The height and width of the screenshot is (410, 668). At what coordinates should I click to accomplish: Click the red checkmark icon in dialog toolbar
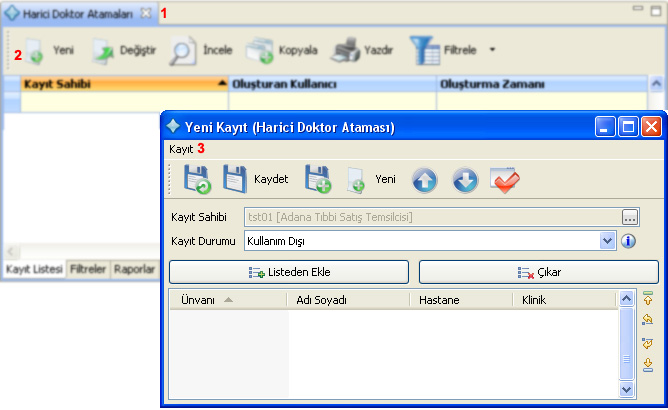504,180
